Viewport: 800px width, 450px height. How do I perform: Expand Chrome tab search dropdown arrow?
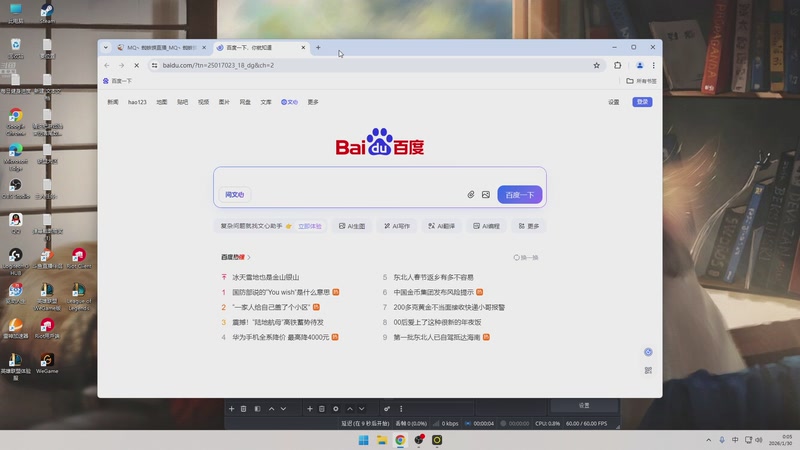click(106, 47)
